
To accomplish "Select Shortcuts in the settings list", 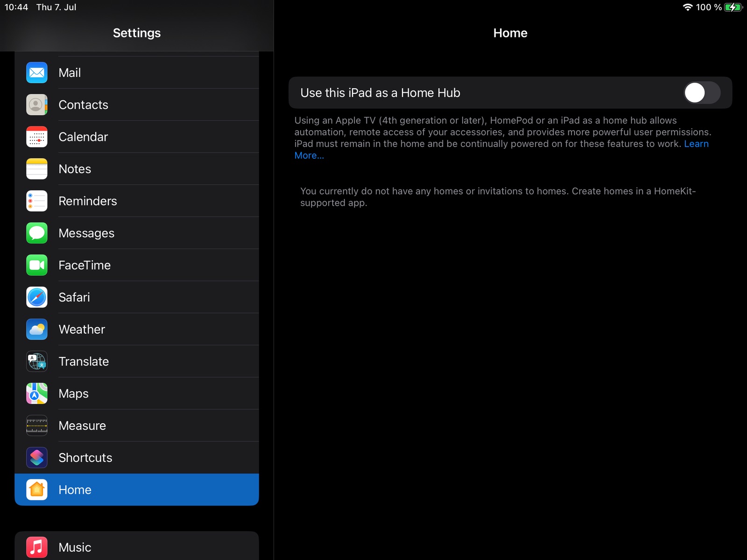I will (x=137, y=458).
